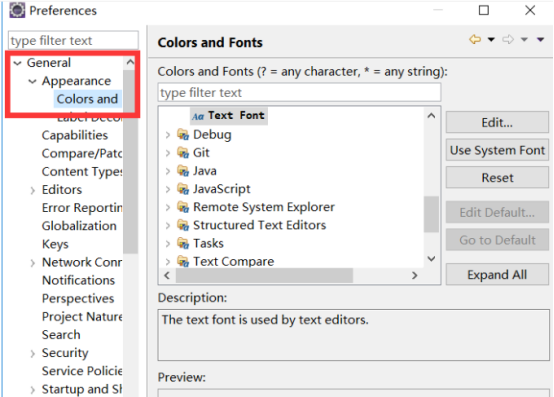The width and height of the screenshot is (554, 397).
Task: Expand the JavaScript category node
Action: click(168, 189)
